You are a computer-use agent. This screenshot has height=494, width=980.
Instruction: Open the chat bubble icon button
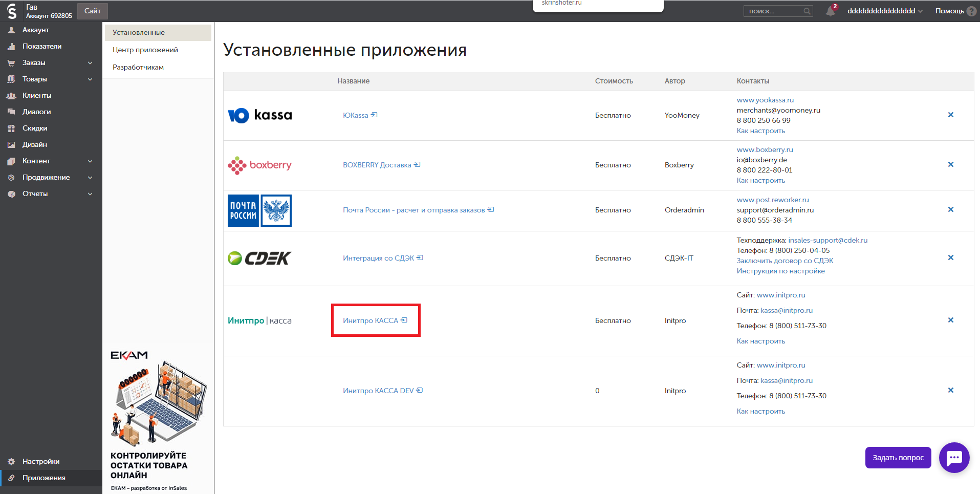[x=954, y=458]
